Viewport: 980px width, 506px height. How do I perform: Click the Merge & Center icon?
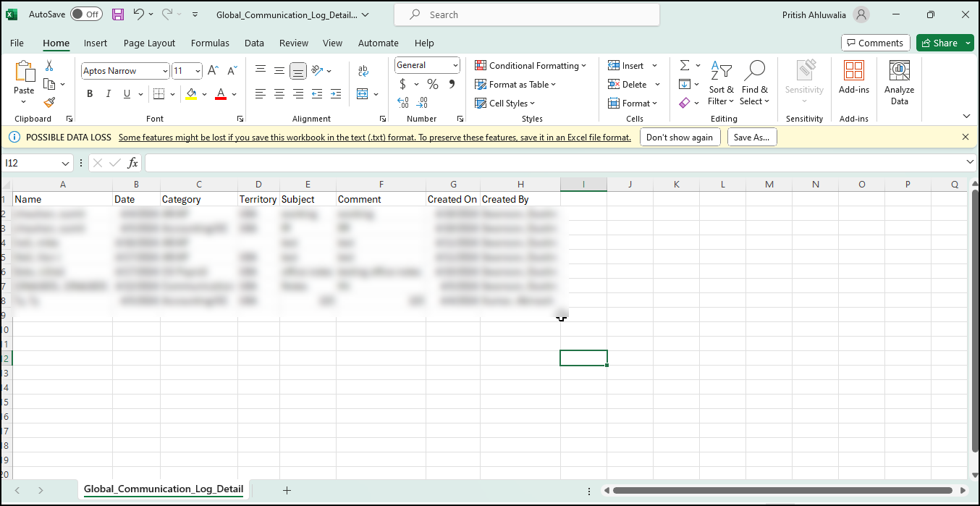[x=363, y=94]
